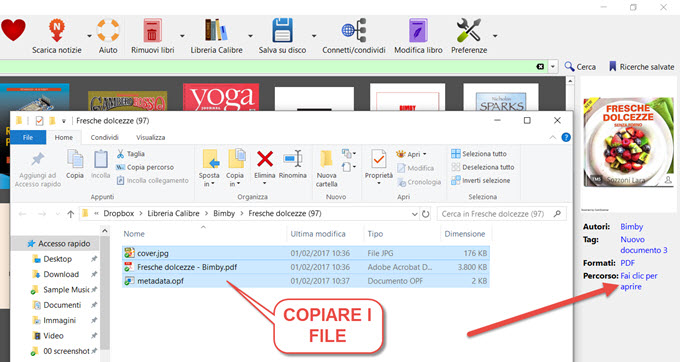Click Libreria Calibre in address breadcrumb
The width and height of the screenshot is (680, 362).
173,214
